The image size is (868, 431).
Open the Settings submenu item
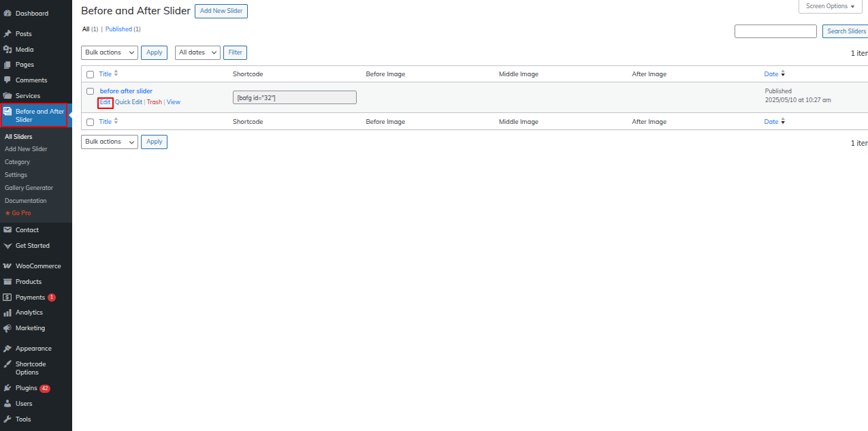(x=16, y=175)
